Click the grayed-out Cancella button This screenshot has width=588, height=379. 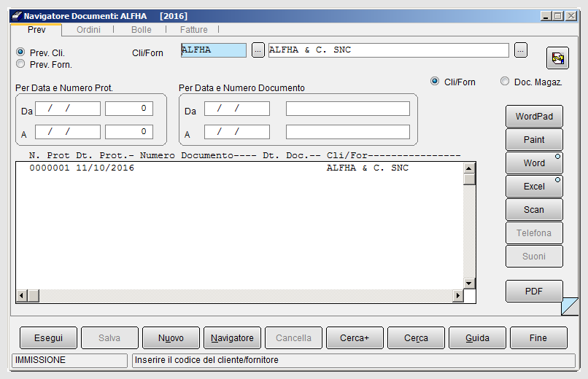click(x=293, y=337)
